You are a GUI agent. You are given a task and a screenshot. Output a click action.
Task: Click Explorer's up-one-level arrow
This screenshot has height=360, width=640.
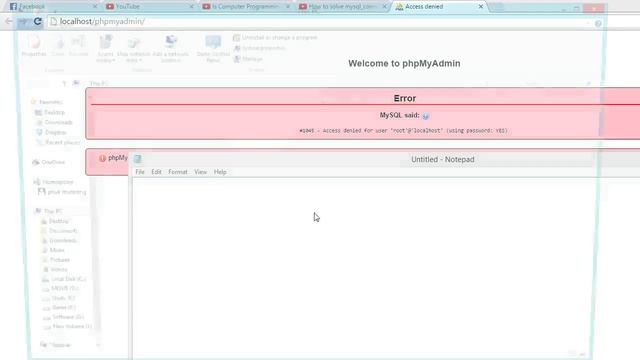[x=64, y=83]
